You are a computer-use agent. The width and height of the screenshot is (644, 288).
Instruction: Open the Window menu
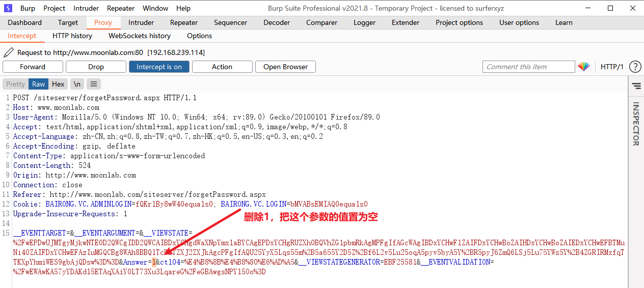tap(155, 8)
